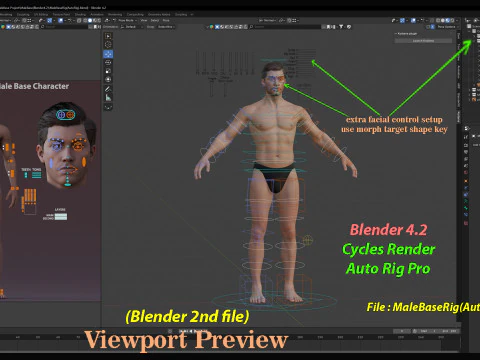Open shading options dropdown arrow at right viewport
Viewport: 480px width, 360px height.
[x=457, y=20]
